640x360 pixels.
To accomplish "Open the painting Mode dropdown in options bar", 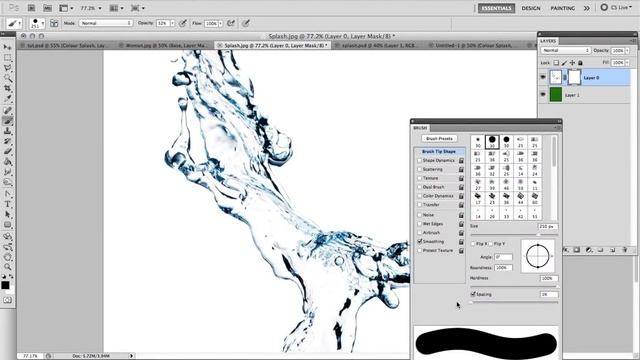I will tap(106, 23).
